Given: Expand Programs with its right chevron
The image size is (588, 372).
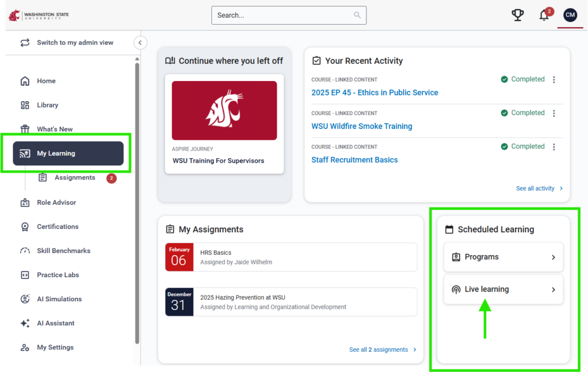Looking at the screenshot, I should pyautogui.click(x=554, y=257).
